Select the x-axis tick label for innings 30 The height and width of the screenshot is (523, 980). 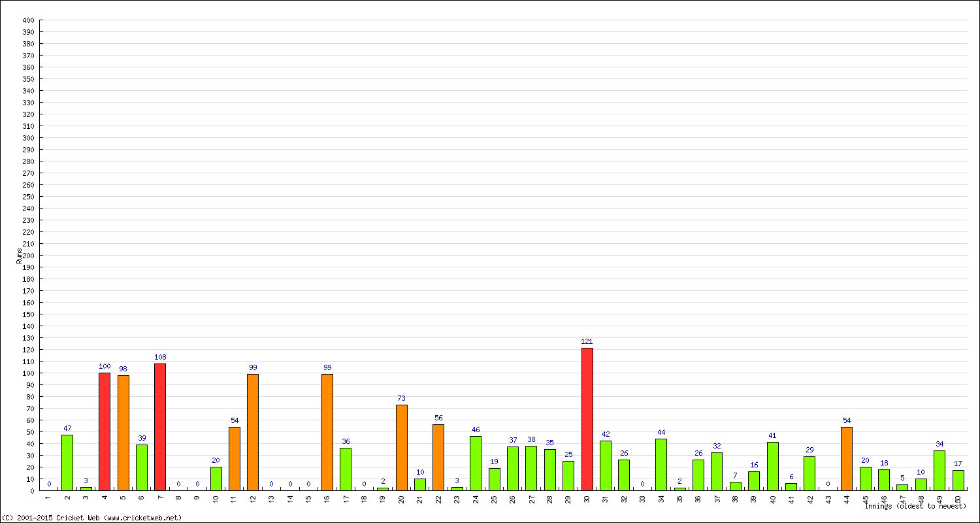[587, 499]
